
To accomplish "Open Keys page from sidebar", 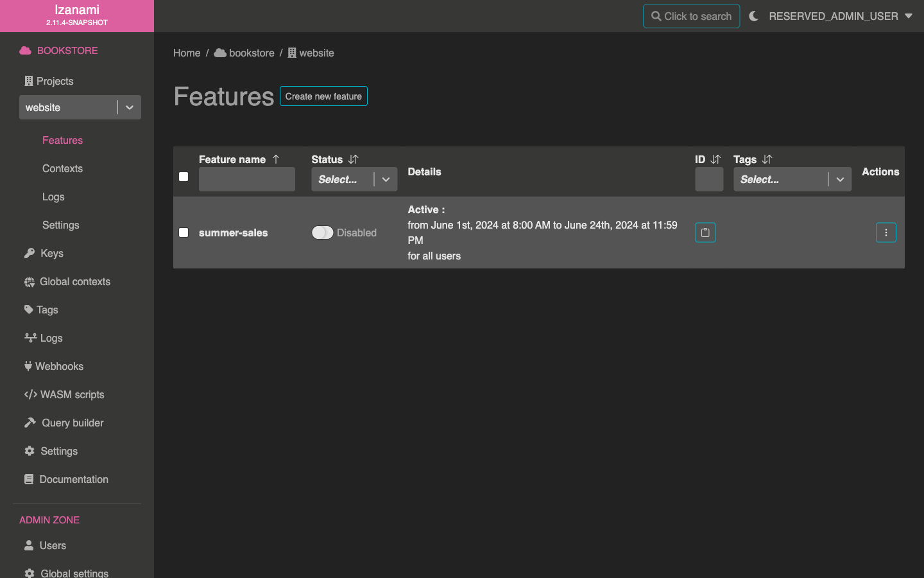I will coord(51,253).
